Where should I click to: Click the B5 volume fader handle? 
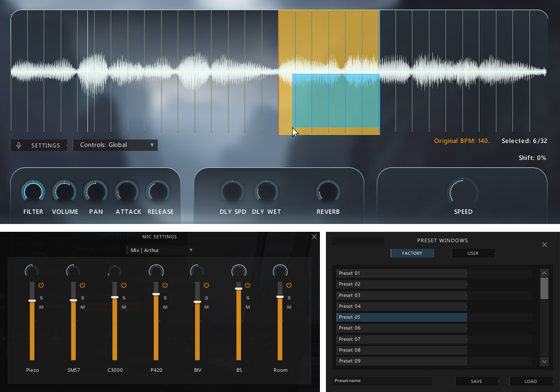point(239,289)
